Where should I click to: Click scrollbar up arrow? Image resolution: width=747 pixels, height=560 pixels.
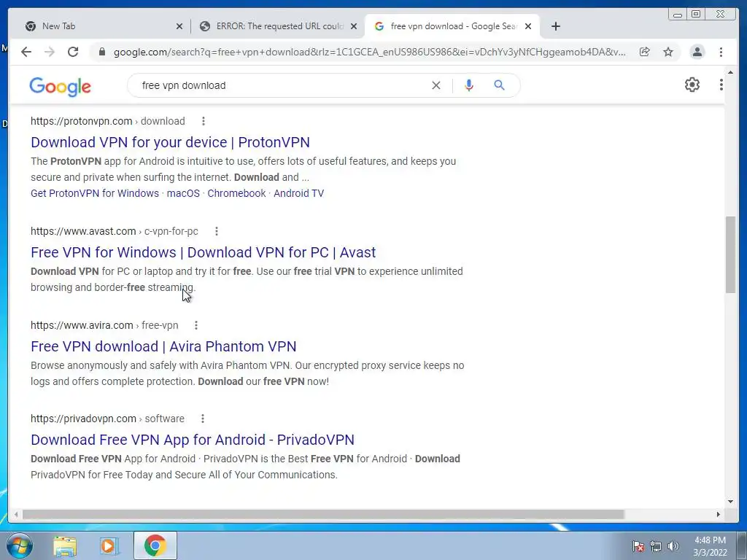point(730,73)
